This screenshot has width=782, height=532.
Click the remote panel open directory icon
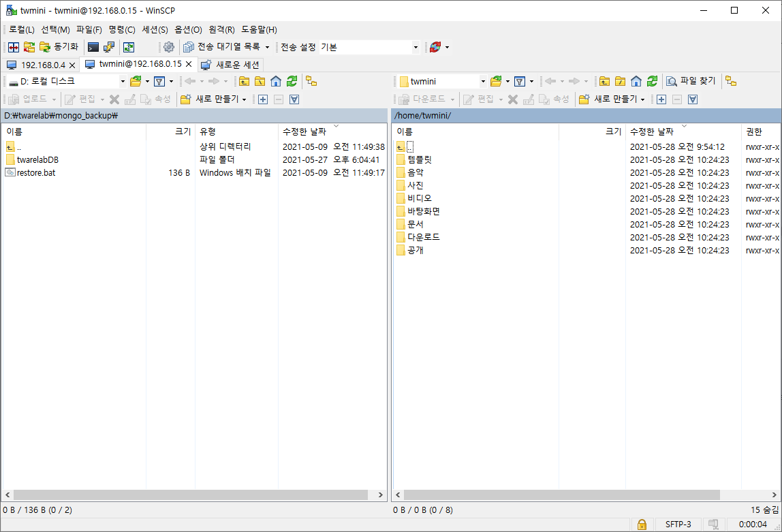coord(496,81)
